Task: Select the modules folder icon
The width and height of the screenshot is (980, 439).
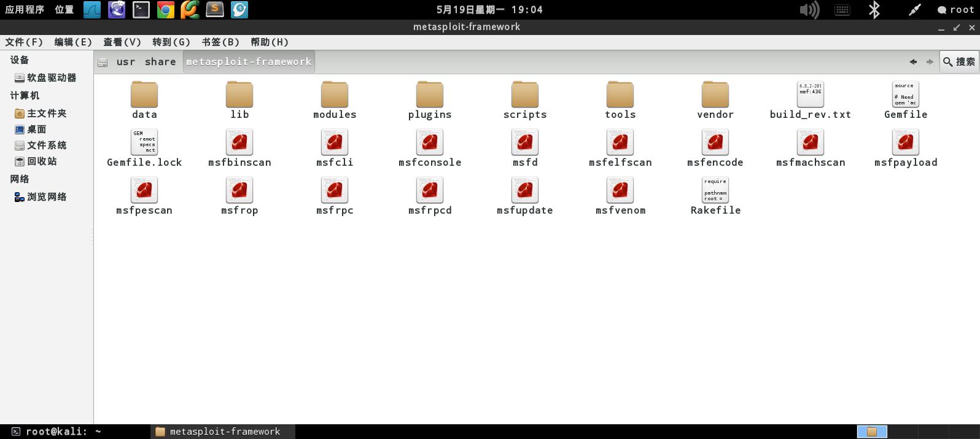Action: [335, 94]
